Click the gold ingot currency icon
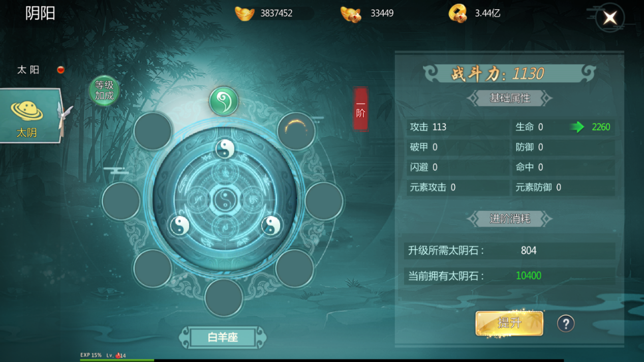 tap(244, 13)
